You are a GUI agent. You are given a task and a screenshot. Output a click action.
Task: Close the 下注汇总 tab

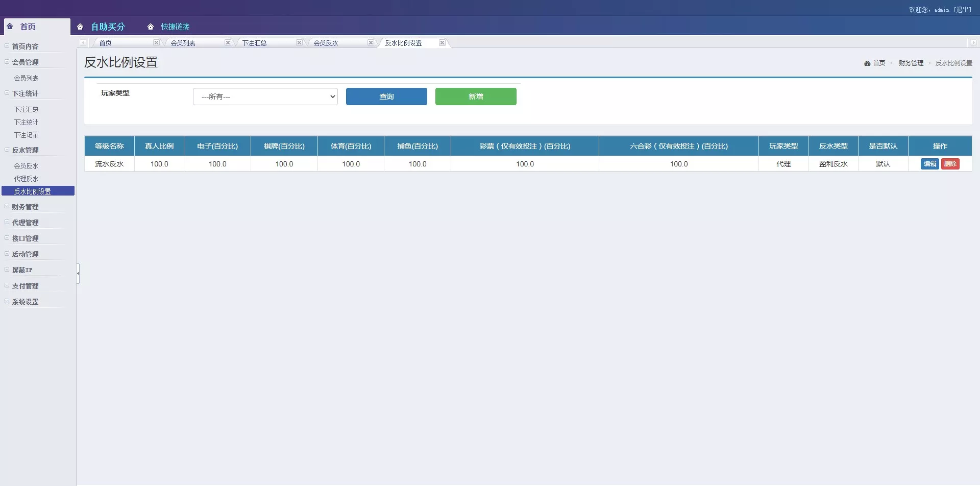(299, 43)
